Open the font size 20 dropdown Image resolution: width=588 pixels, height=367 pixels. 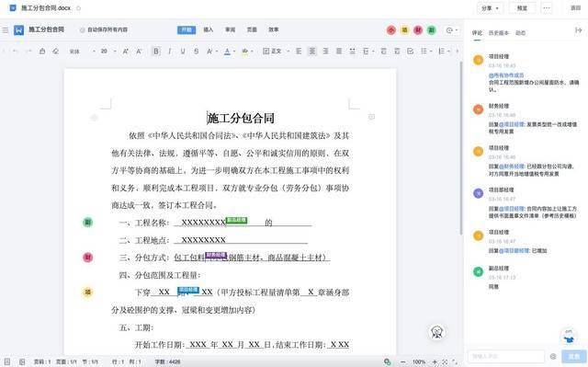(x=108, y=52)
